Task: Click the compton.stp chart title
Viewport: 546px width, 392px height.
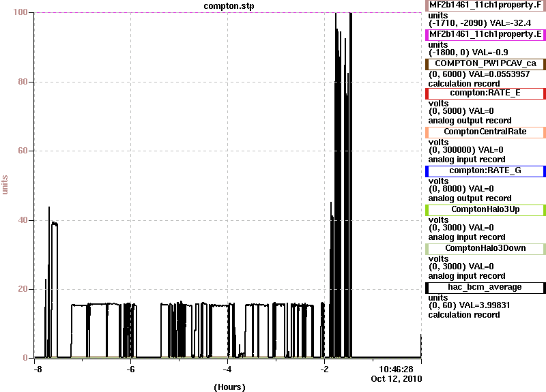Action: pyautogui.click(x=229, y=6)
